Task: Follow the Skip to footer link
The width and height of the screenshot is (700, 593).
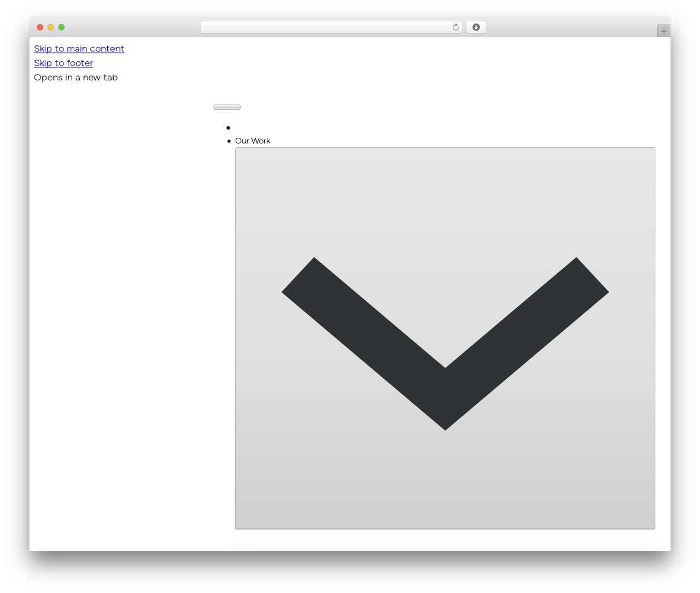Action: point(63,63)
